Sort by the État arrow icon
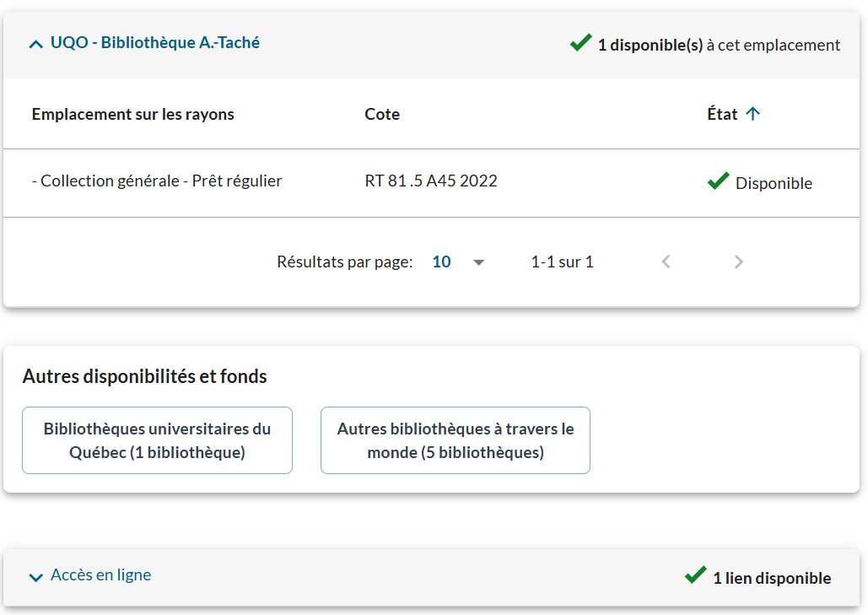The width and height of the screenshot is (868, 615). tap(753, 114)
